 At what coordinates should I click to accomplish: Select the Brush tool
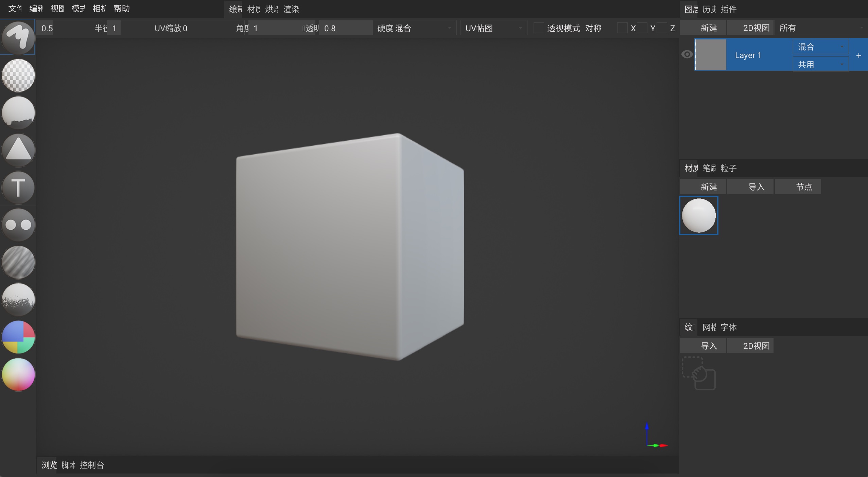(x=18, y=37)
